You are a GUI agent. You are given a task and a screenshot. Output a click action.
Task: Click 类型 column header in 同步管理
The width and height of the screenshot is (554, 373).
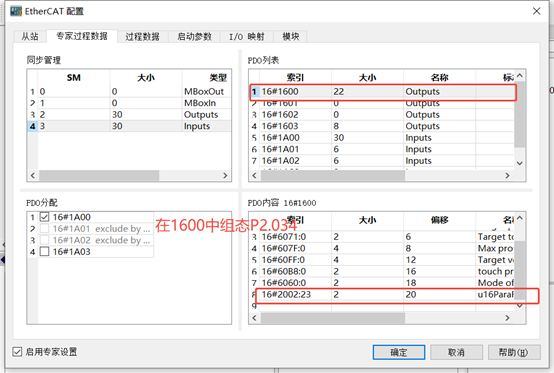207,78
